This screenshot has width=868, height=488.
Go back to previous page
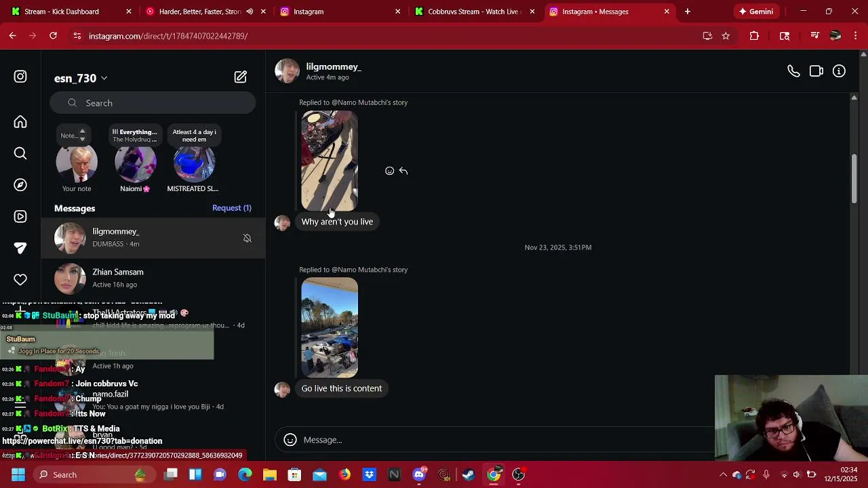point(13,36)
